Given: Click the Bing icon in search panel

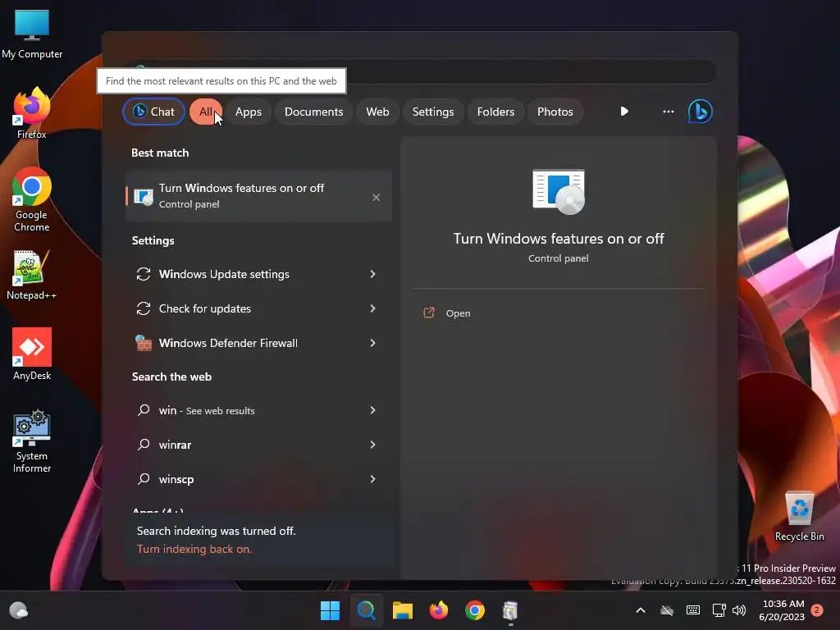Looking at the screenshot, I should point(701,112).
